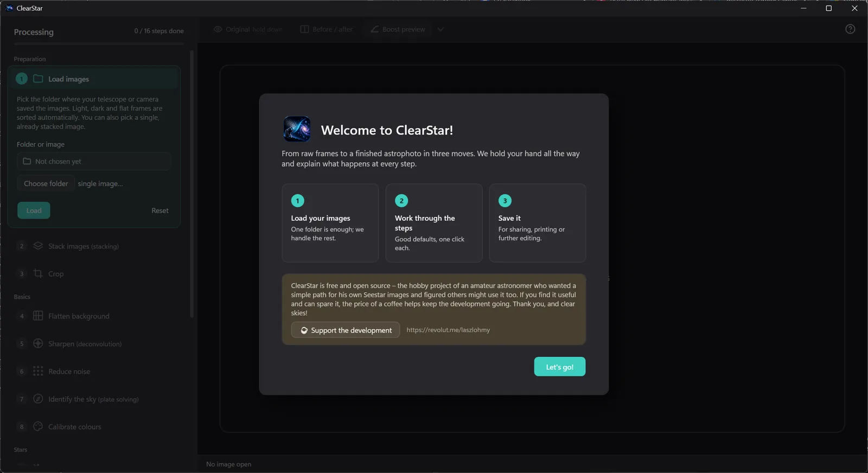Maximize the ClearStar window
The height and width of the screenshot is (473, 868).
[829, 8]
